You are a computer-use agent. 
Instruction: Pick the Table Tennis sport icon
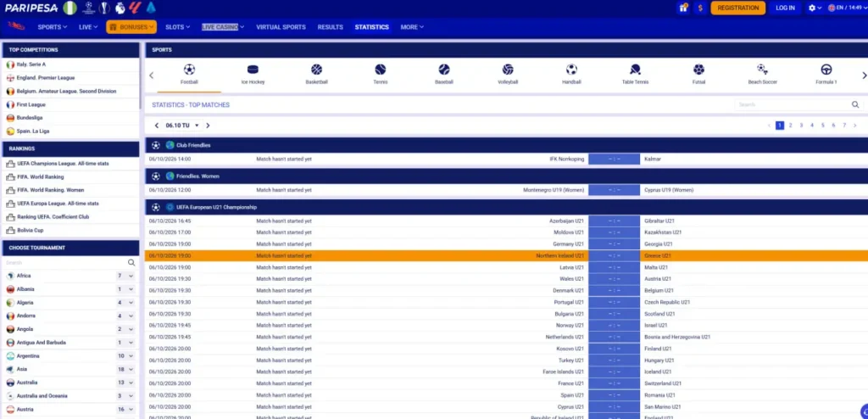tap(635, 70)
